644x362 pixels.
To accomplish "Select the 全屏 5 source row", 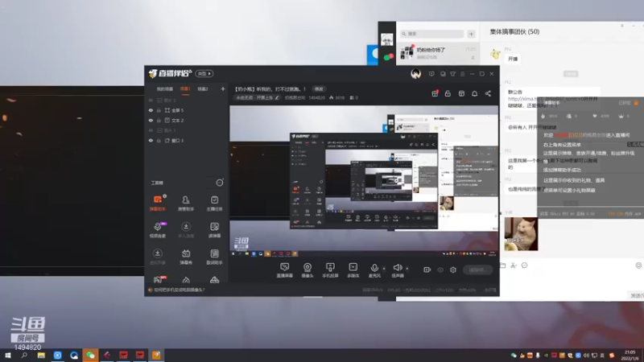I will pyautogui.click(x=187, y=110).
